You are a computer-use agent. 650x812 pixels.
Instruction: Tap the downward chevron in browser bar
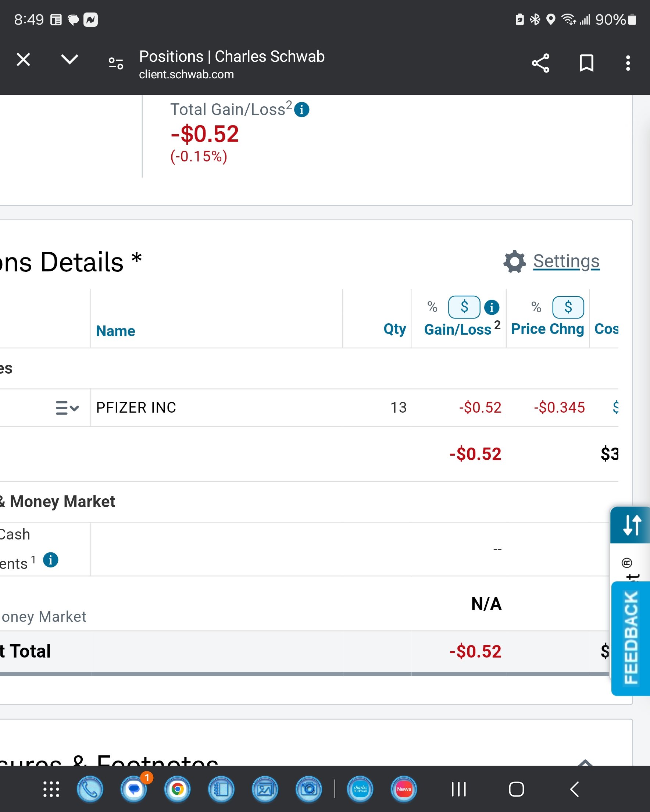70,59
